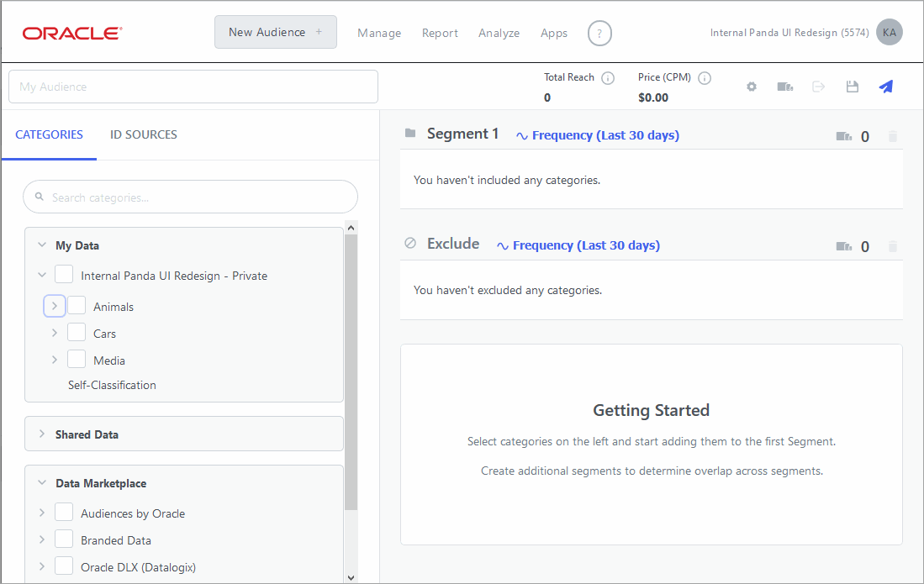This screenshot has width=924, height=584.
Task: Click the Segment 1 folder icon
Action: [411, 133]
